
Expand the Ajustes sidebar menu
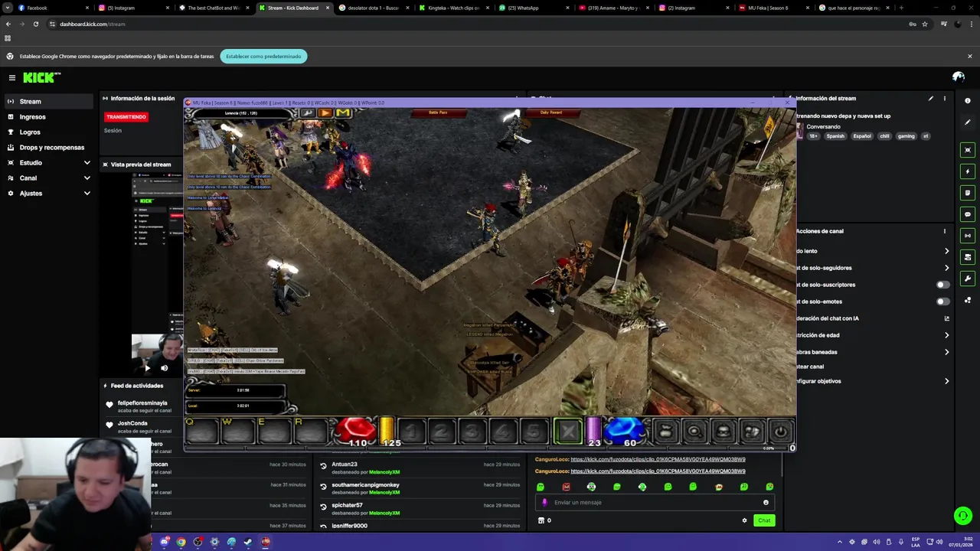[47, 193]
